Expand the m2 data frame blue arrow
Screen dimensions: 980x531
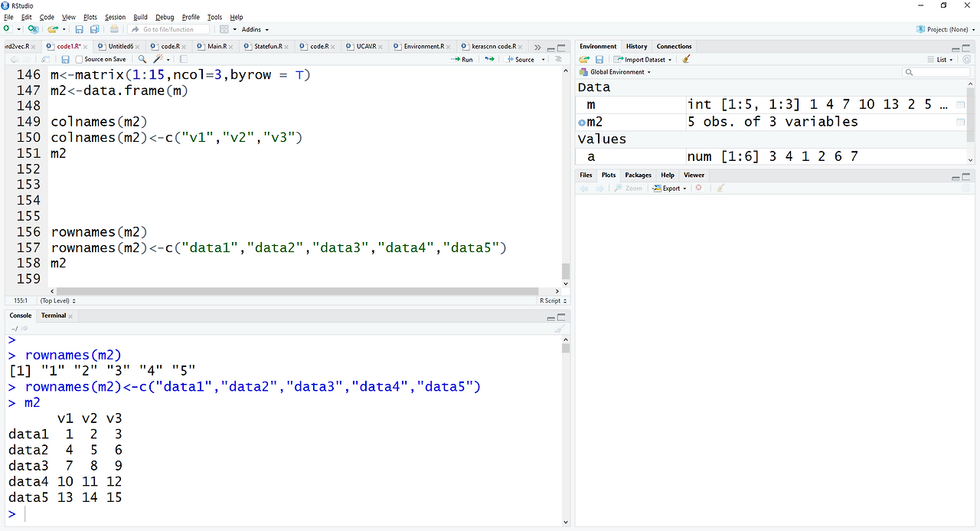pyautogui.click(x=582, y=123)
